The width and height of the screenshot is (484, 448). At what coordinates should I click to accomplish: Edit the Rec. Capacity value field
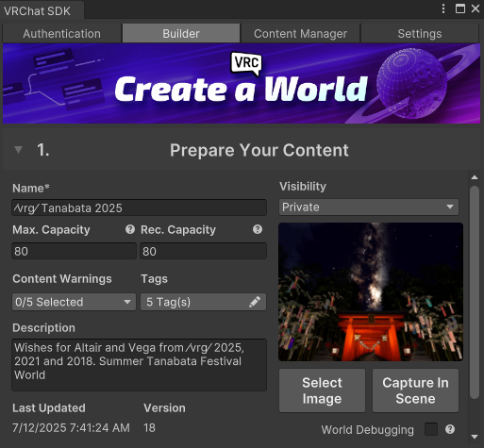(x=203, y=251)
